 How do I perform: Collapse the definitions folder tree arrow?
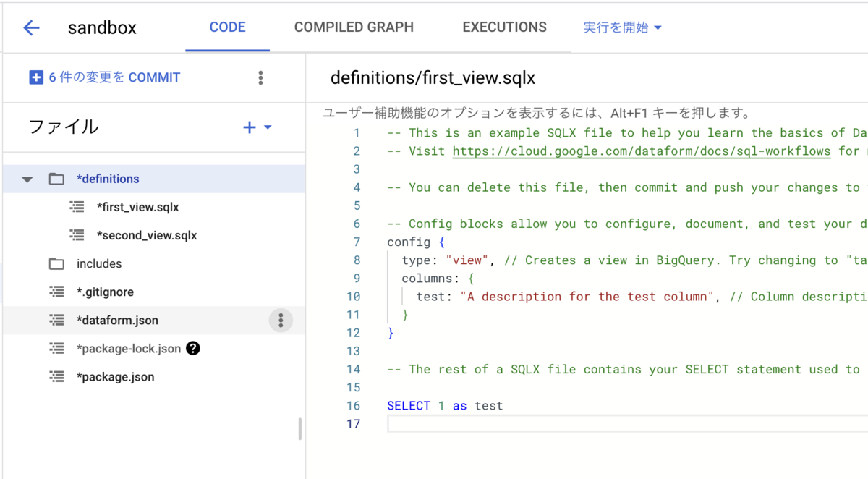click(27, 179)
